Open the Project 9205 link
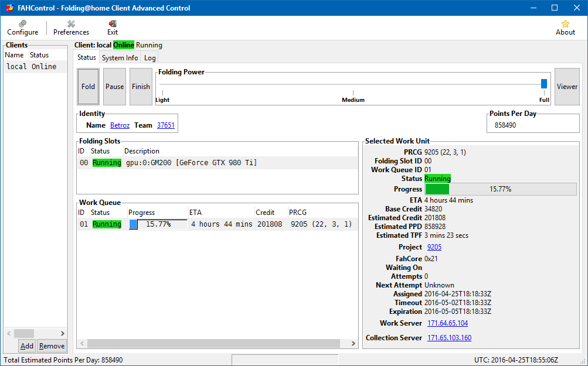 (434, 247)
